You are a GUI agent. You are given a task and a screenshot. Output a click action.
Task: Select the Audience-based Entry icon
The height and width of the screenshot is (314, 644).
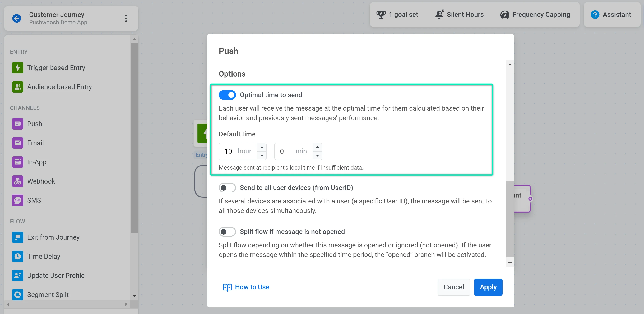click(17, 87)
